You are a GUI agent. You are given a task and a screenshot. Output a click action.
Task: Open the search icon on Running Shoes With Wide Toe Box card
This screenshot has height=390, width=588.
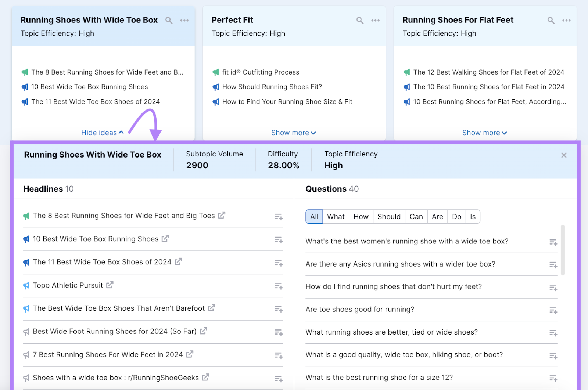pyautogui.click(x=169, y=20)
